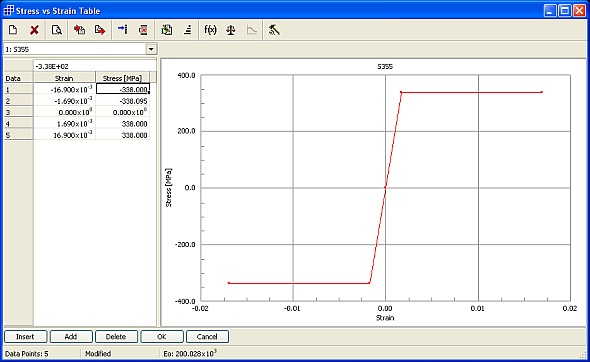
Task: Click the hammer tool icon
Action: coord(274,30)
